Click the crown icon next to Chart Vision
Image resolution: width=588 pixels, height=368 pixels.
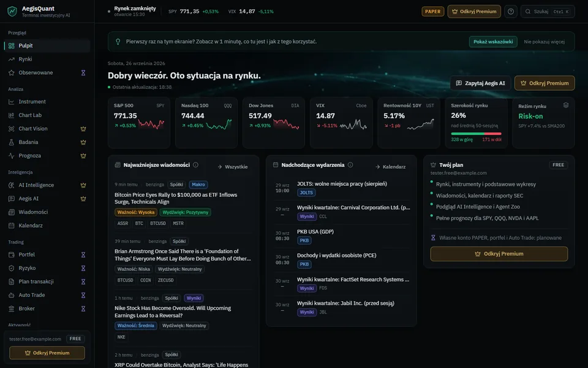tap(83, 129)
